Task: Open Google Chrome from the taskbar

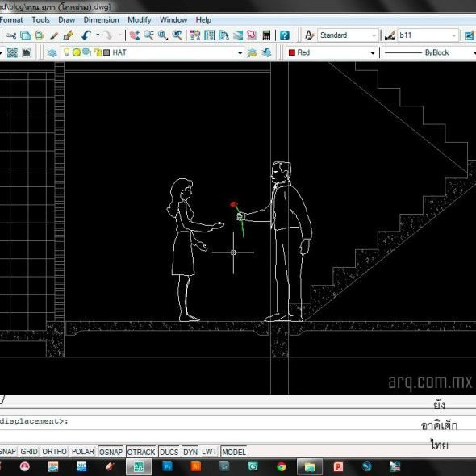Action: tap(282, 466)
